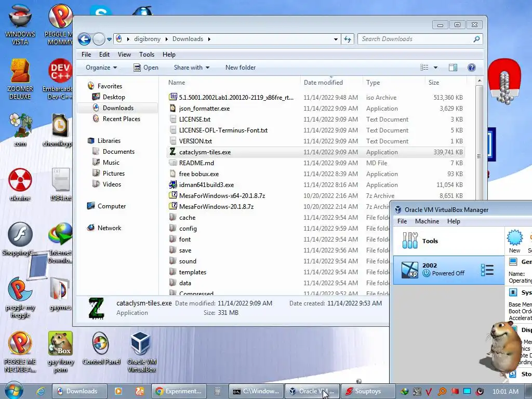Select the cache folder icon

coord(173,217)
